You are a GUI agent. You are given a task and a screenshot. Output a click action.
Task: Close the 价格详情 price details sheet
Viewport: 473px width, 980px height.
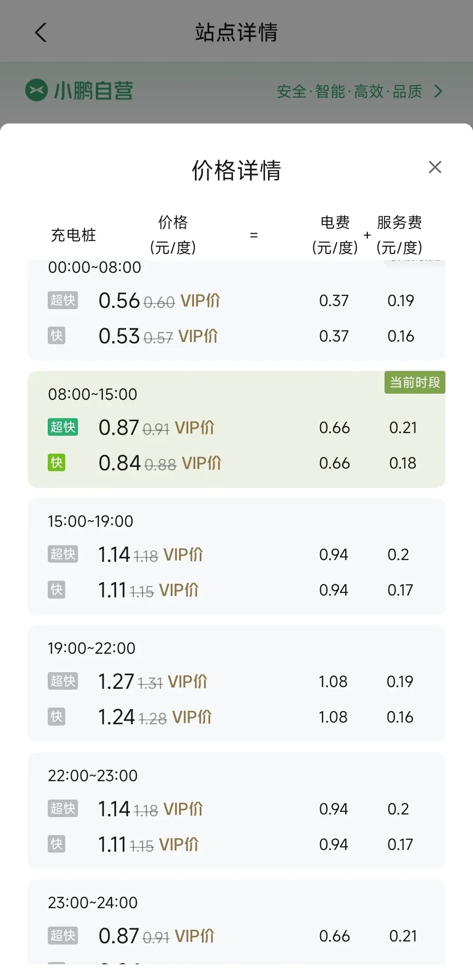tap(435, 167)
